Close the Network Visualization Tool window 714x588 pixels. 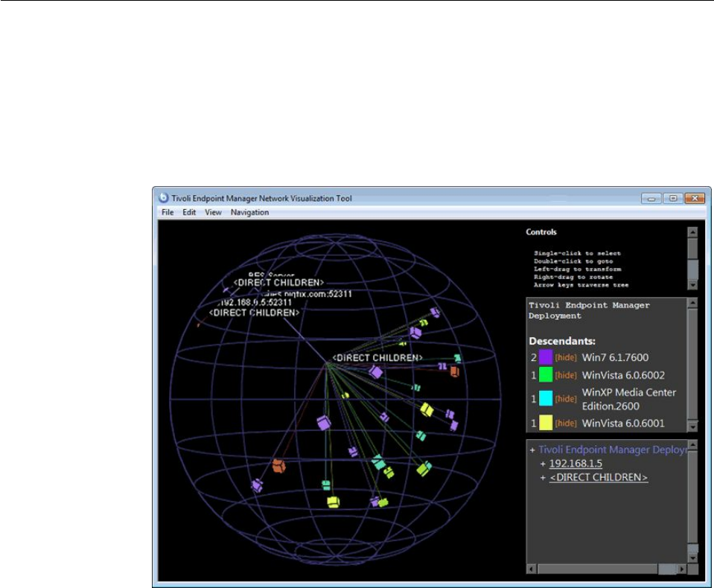[695, 199]
